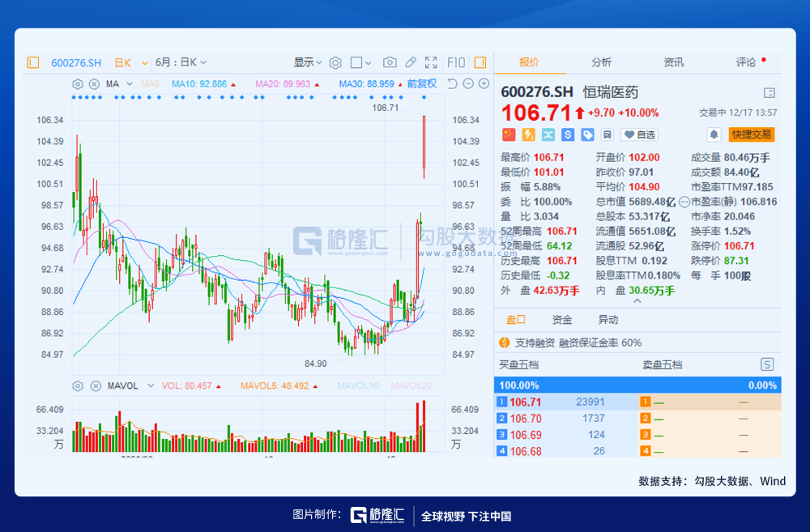Remove the MAVOL volume indicator
The width and height of the screenshot is (810, 532).
point(96,385)
